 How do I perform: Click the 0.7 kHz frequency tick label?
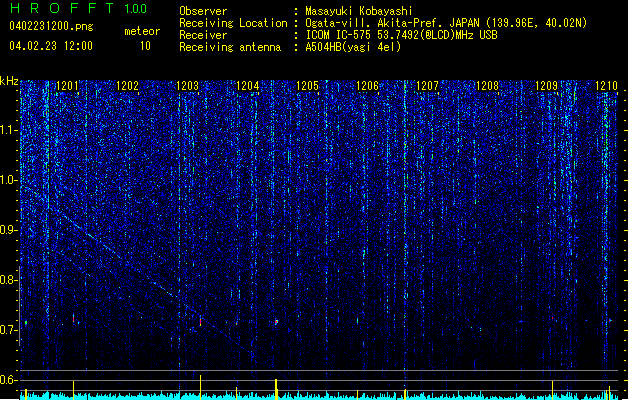[8, 330]
